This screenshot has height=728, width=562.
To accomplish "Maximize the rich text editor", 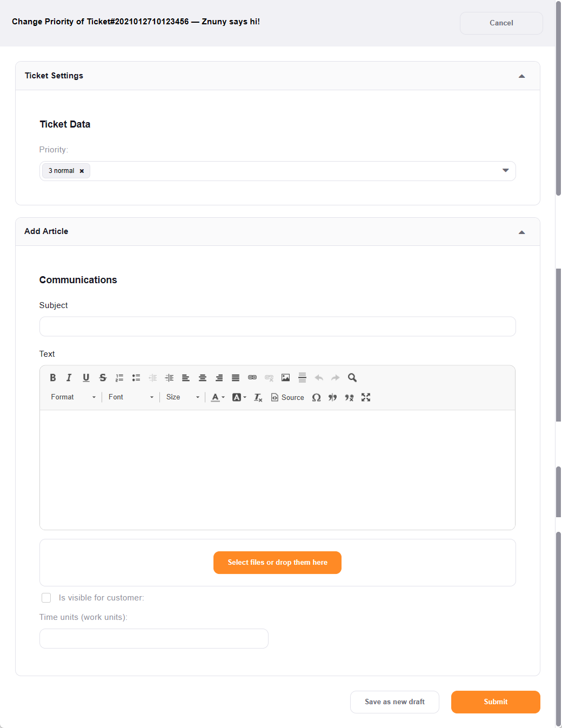I will (x=366, y=397).
